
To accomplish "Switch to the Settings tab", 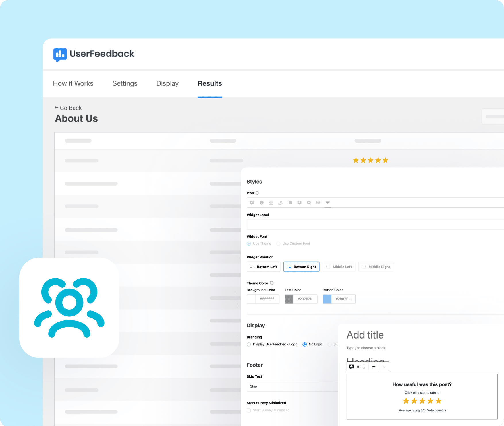I will pyautogui.click(x=125, y=83).
